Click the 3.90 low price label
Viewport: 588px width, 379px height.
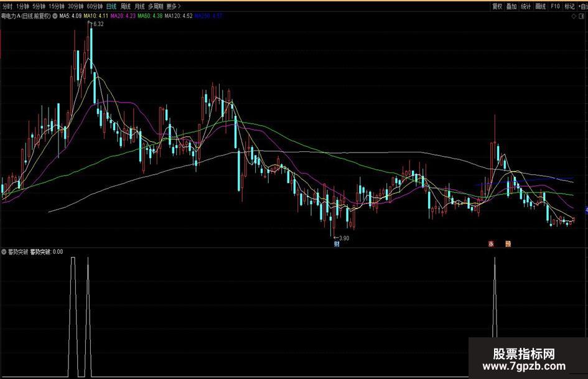click(x=344, y=238)
